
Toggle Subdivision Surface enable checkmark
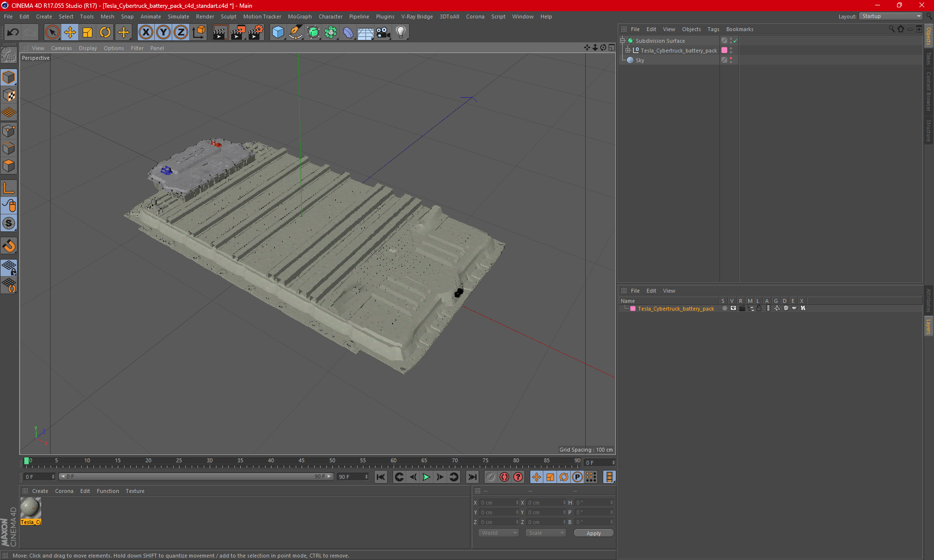[735, 41]
